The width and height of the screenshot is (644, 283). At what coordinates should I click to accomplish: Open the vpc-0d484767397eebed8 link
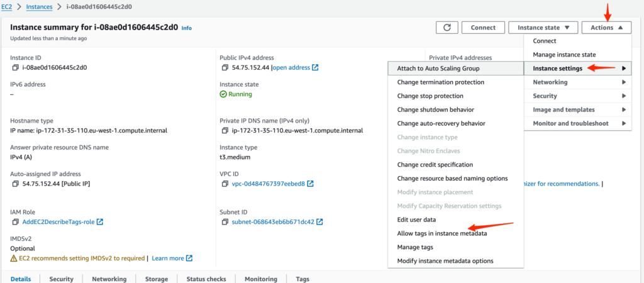point(268,184)
